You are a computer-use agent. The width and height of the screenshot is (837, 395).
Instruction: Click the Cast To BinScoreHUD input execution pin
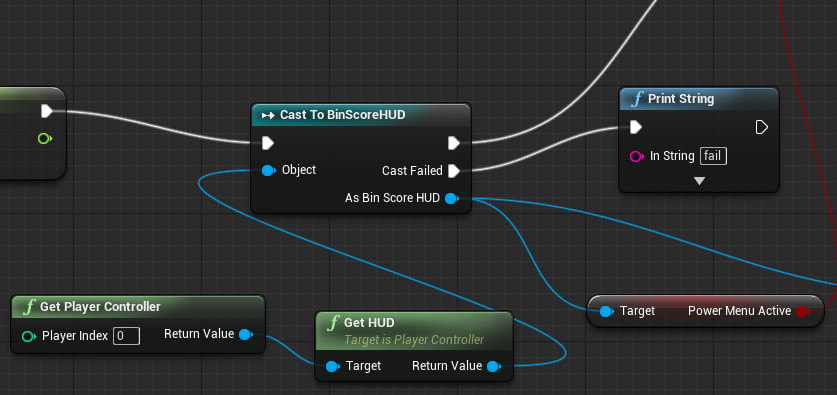(268, 143)
